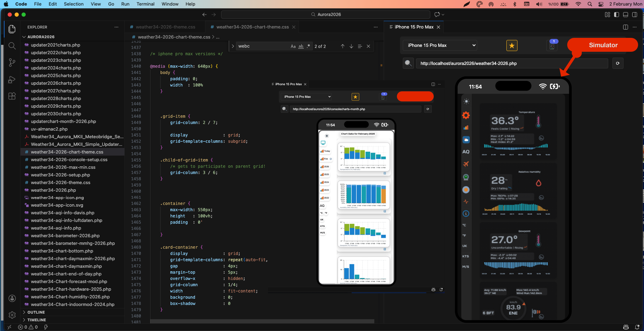Toggle Match Whole Word option
The width and height of the screenshot is (644, 331).
[301, 46]
